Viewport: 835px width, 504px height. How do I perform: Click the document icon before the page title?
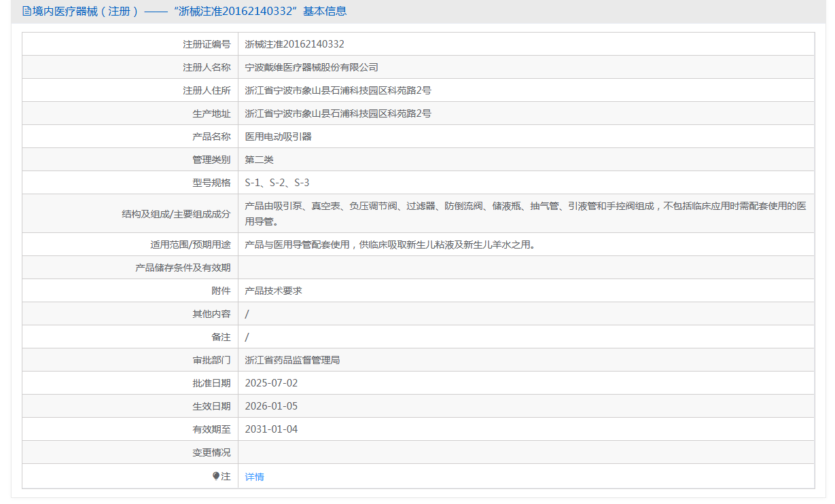coord(26,12)
